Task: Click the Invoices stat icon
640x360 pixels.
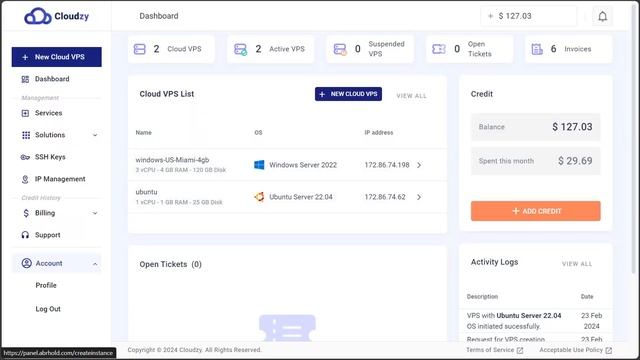Action: (x=537, y=49)
